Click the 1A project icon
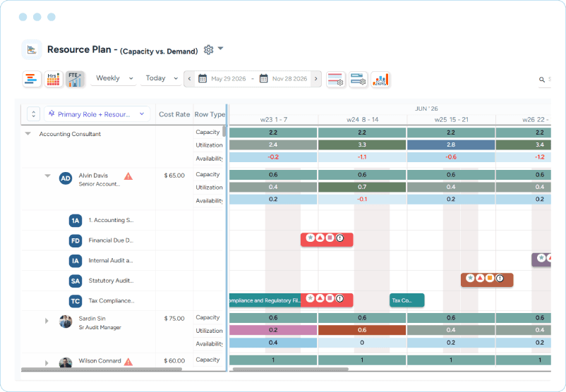 click(75, 221)
